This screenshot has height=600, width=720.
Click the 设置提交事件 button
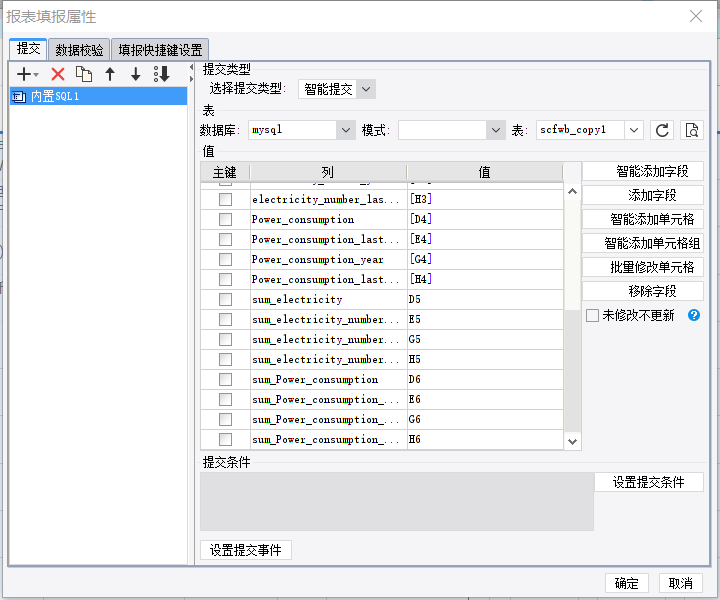pos(246,550)
